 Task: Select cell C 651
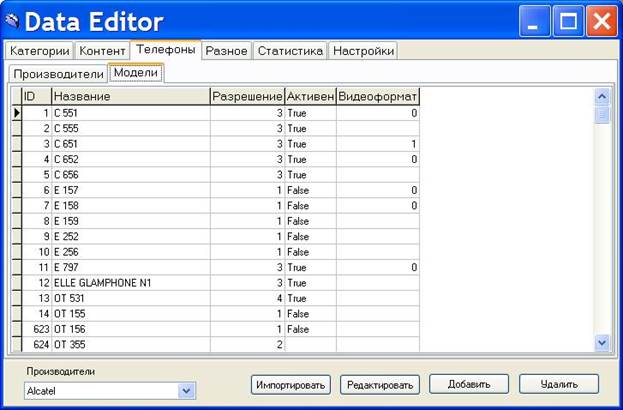click(x=131, y=144)
